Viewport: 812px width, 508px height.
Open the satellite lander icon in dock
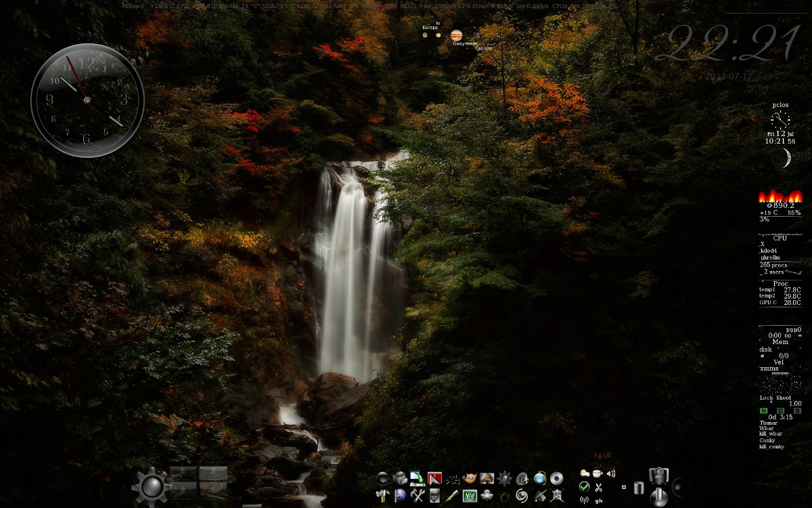point(556,496)
